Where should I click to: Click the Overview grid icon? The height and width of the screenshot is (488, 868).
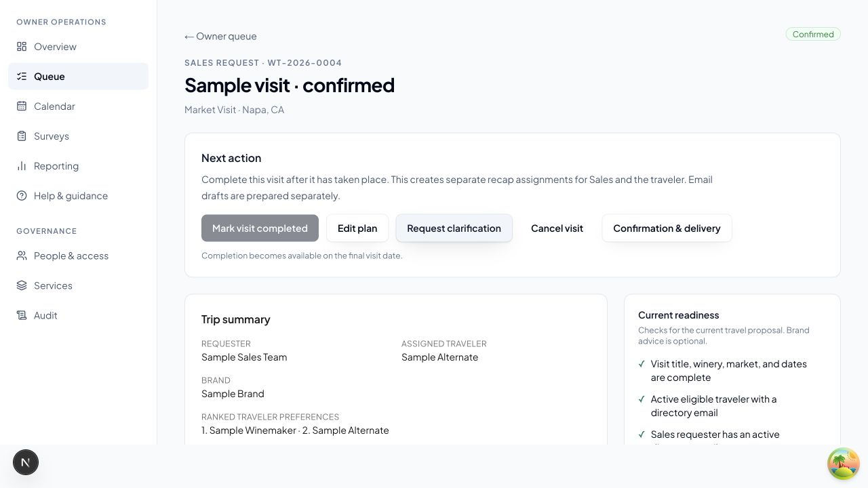[22, 47]
